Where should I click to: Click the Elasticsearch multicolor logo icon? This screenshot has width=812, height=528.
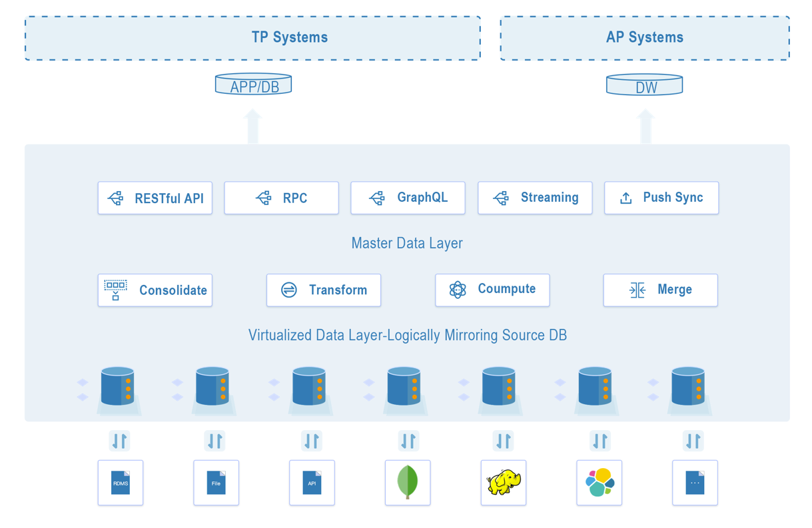[x=600, y=483]
